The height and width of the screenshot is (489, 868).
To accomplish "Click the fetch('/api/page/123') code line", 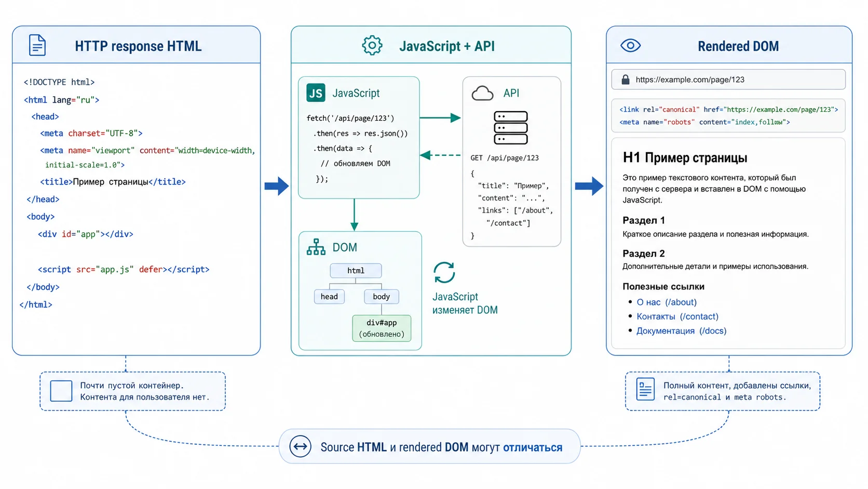I will click(350, 118).
